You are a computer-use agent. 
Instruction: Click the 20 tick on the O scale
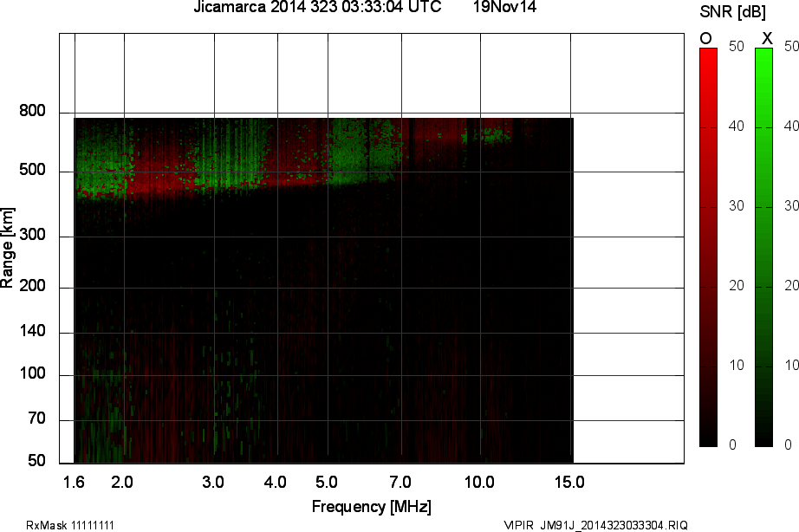pyautogui.click(x=737, y=285)
